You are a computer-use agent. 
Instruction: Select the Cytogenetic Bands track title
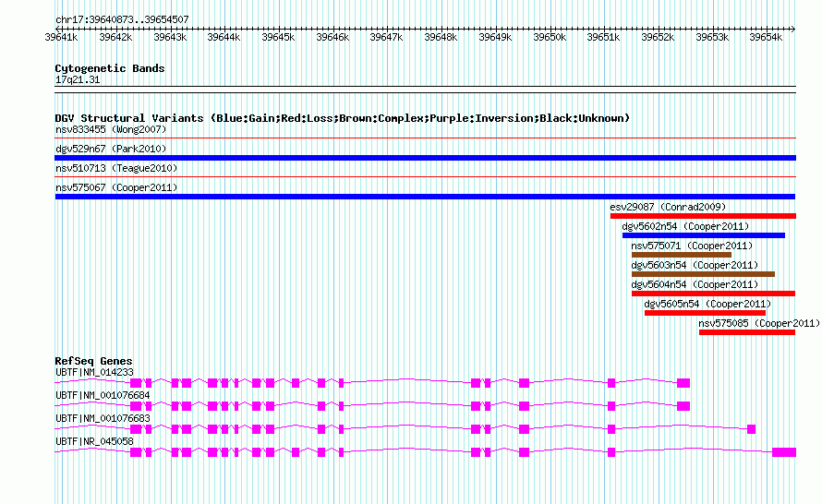coord(110,68)
